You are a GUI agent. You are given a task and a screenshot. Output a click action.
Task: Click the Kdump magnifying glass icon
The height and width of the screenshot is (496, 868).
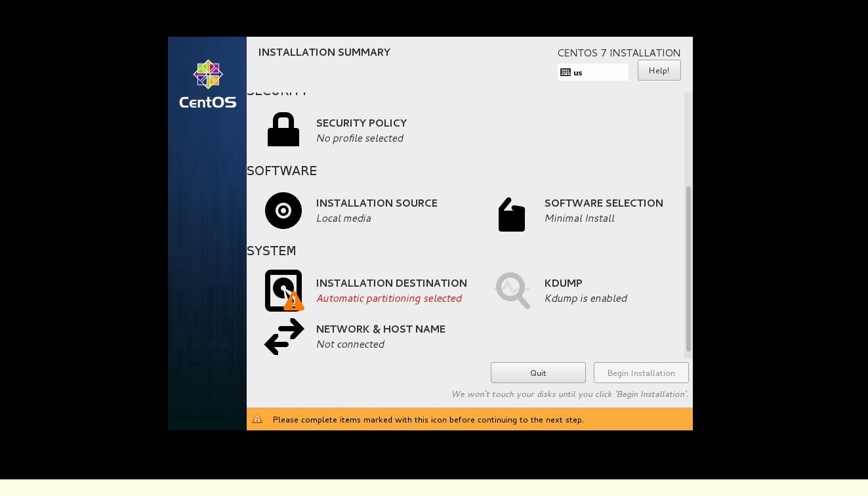[x=512, y=290]
